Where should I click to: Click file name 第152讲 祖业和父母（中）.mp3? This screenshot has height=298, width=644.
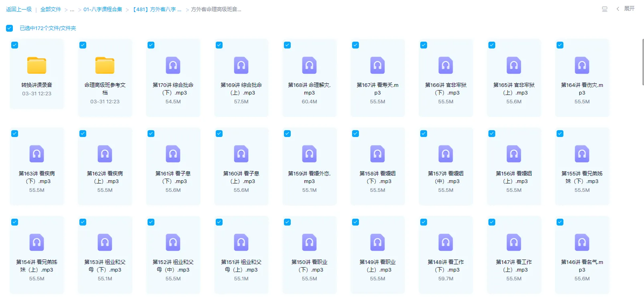coord(173,266)
